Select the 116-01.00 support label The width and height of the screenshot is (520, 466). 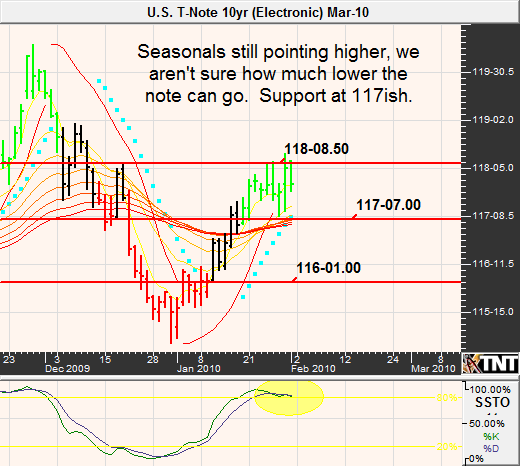(x=328, y=268)
